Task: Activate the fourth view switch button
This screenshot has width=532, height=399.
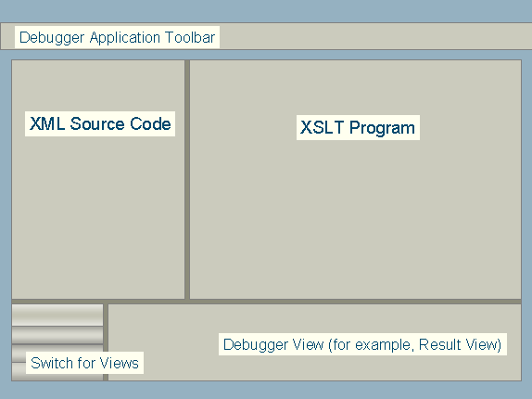Action: (x=19, y=371)
